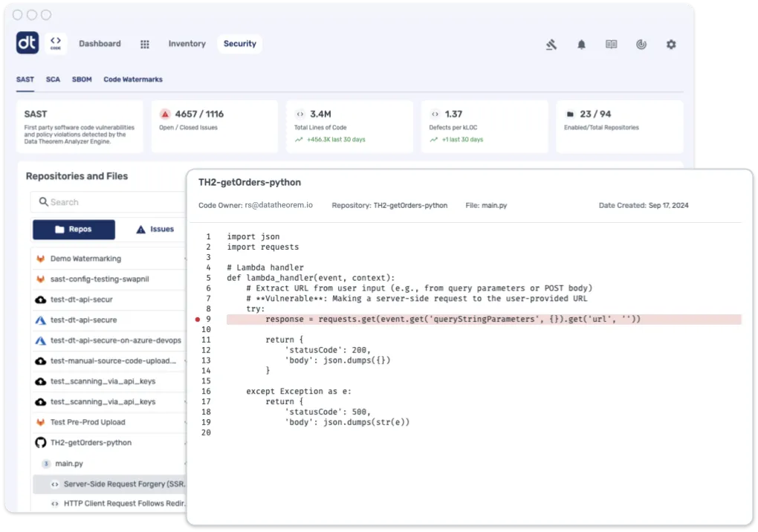Click the Data Theorem dt logo
The height and width of the screenshot is (532, 758).
pos(27,43)
